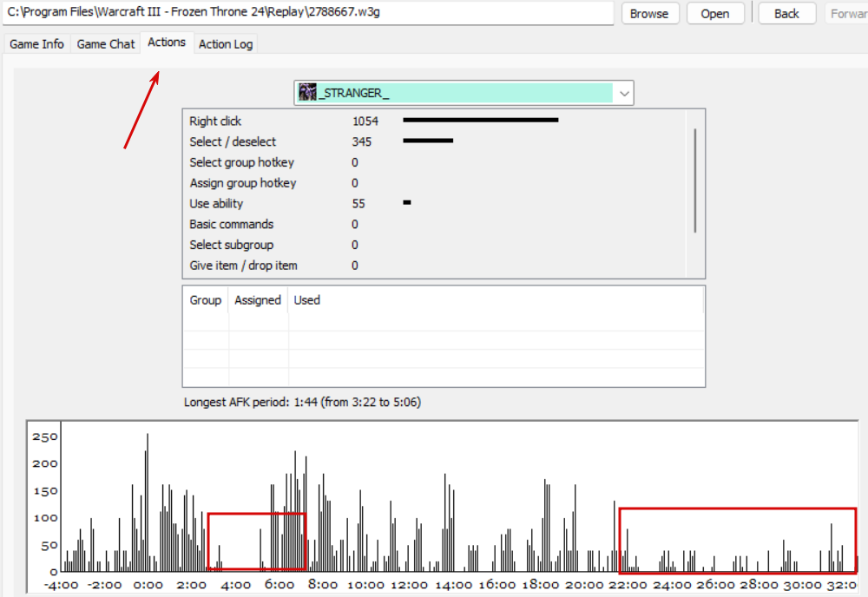Select the Select group hotkey row
Viewport: 868px width, 597px height.
tap(435, 162)
